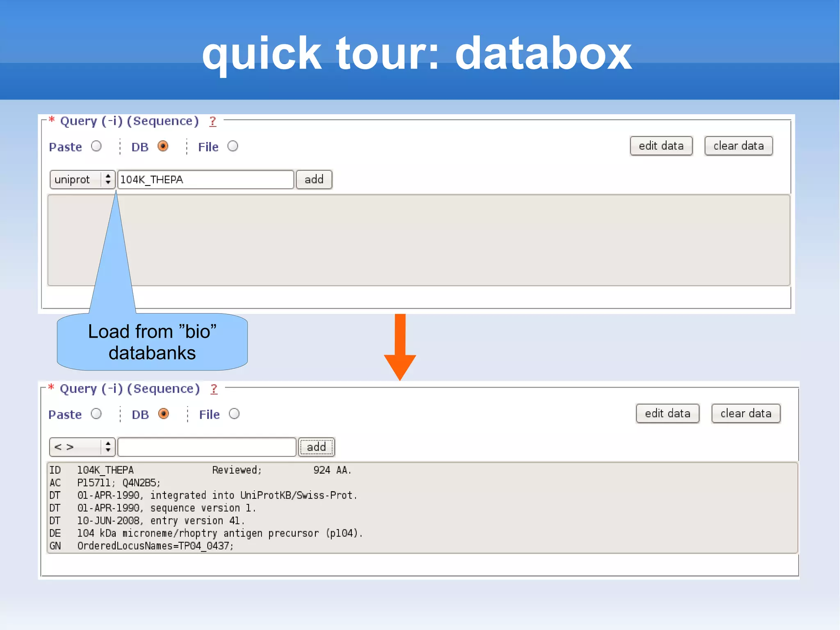Click the empty identifier field in the bottom panel

pos(206,447)
